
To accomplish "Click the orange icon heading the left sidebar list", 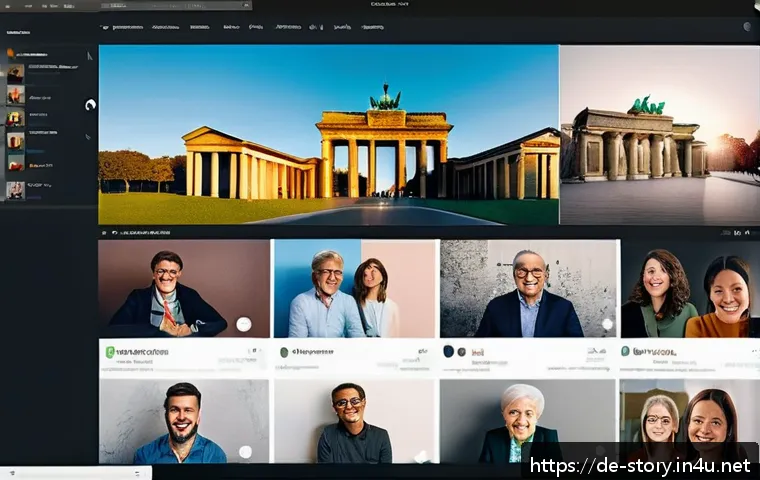I will pyautogui.click(x=11, y=53).
